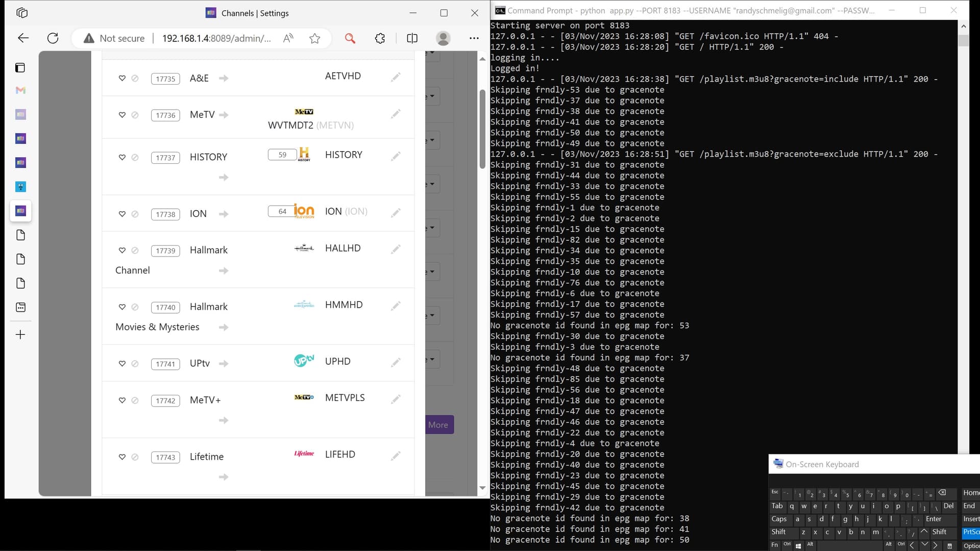Click the address bar URL field
Viewport: 980px width, 551px height.
[x=216, y=38]
